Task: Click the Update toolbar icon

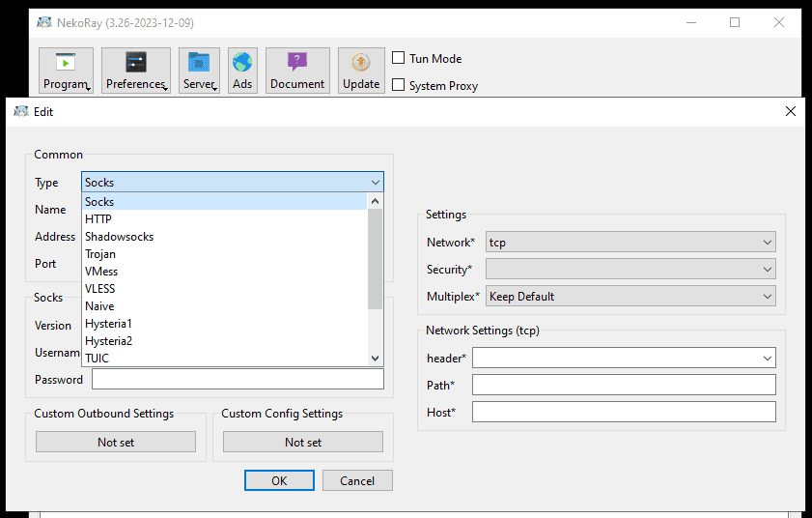Action: (x=361, y=71)
